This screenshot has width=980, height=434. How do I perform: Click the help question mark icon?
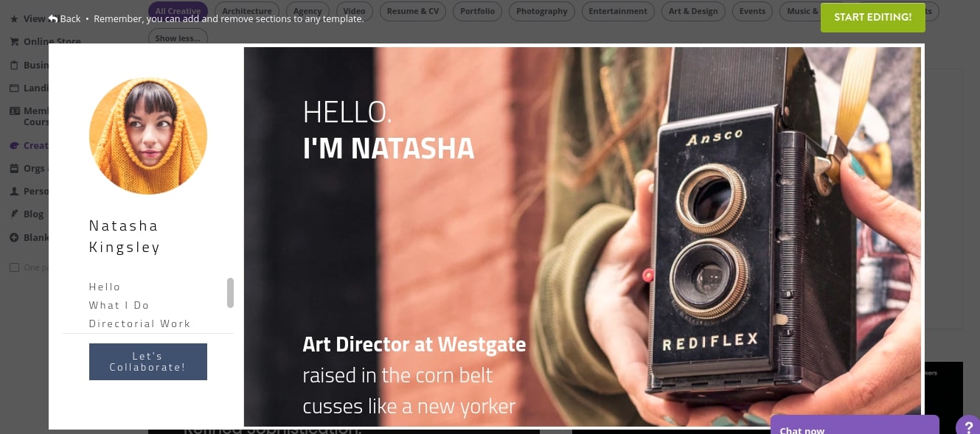pos(968,427)
